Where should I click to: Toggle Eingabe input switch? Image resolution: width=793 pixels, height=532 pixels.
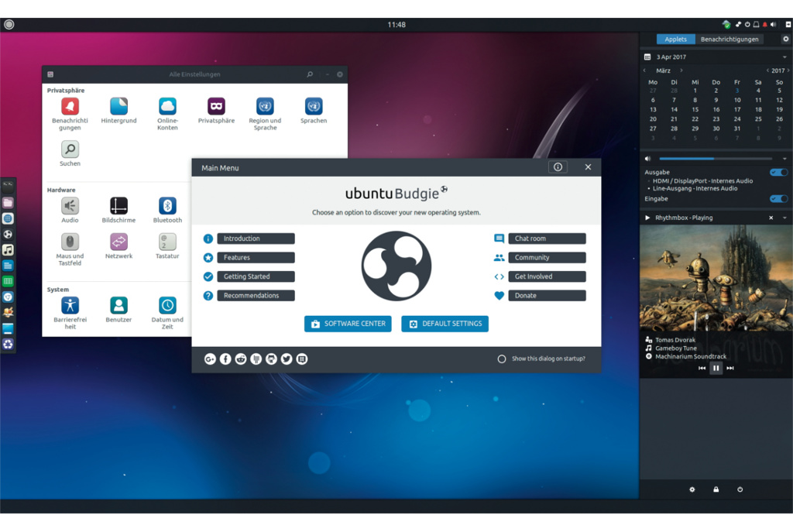coord(779,199)
